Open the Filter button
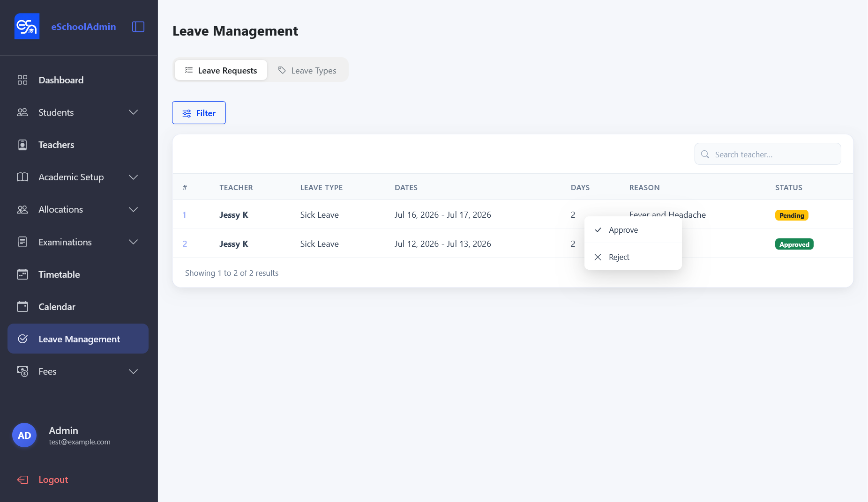Screen dimensions: 868x502 [x=199, y=113]
